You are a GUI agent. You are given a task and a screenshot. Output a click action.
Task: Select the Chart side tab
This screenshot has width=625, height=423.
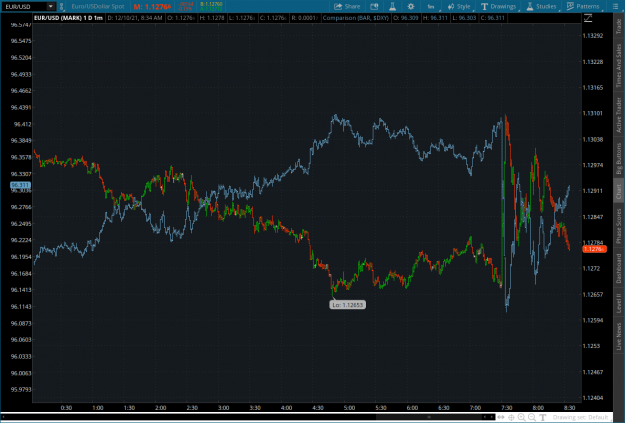pos(619,192)
